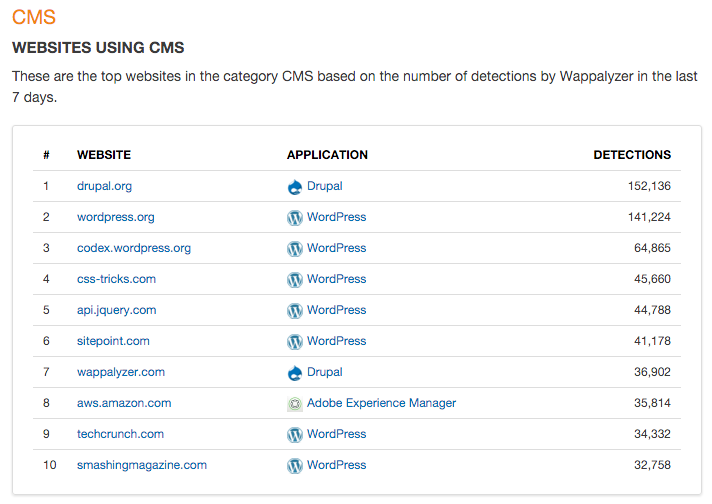Open the api.jquery.com link
Screen dimensions: 712x504
click(x=117, y=310)
